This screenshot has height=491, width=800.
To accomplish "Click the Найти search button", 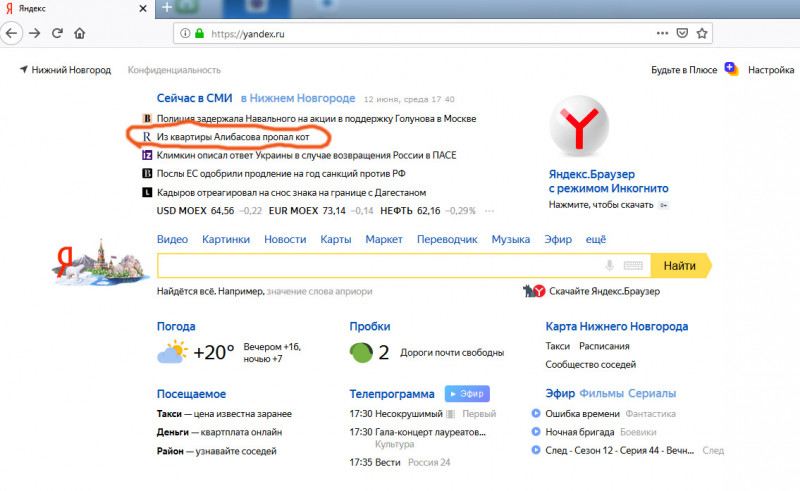I will pos(680,265).
